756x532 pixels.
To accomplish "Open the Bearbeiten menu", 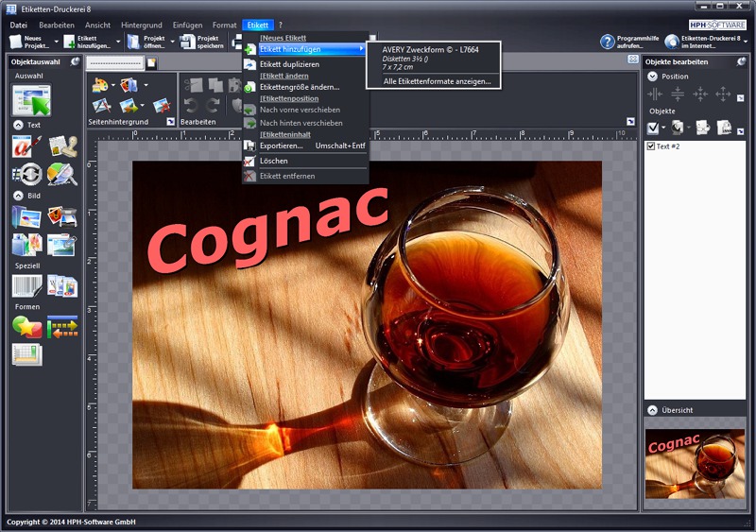I will click(x=57, y=26).
